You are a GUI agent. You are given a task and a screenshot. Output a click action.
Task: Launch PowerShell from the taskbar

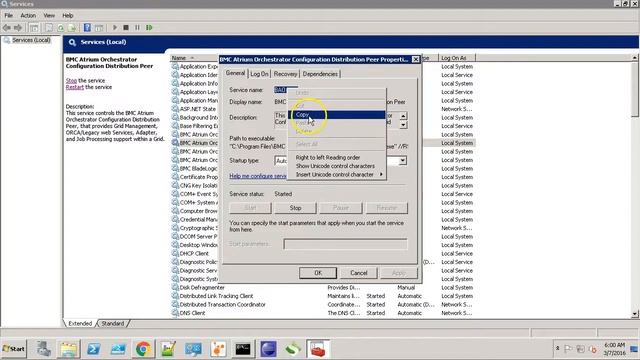(93, 349)
